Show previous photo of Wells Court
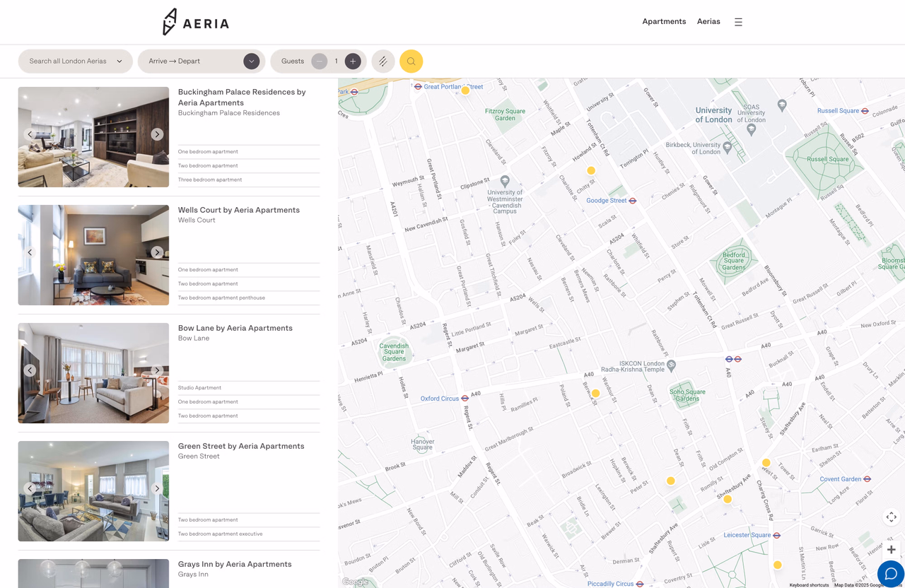 (x=30, y=252)
